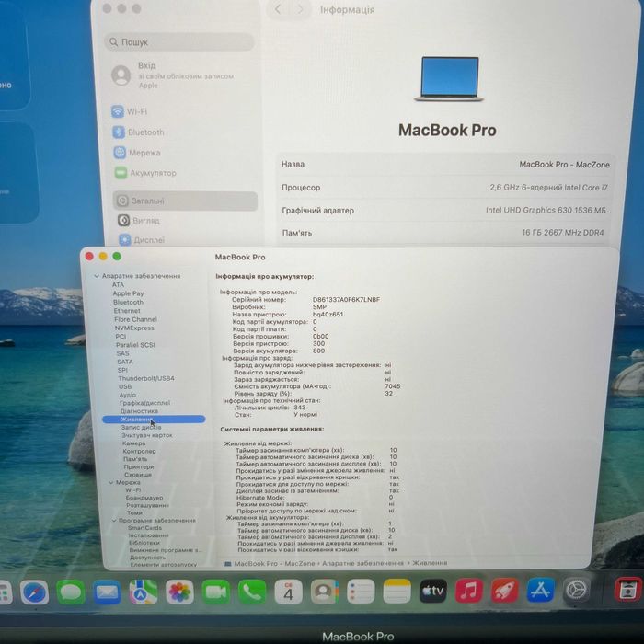Open Maps from the Dock
Screen dimensions: 644x644
pyautogui.click(x=143, y=592)
